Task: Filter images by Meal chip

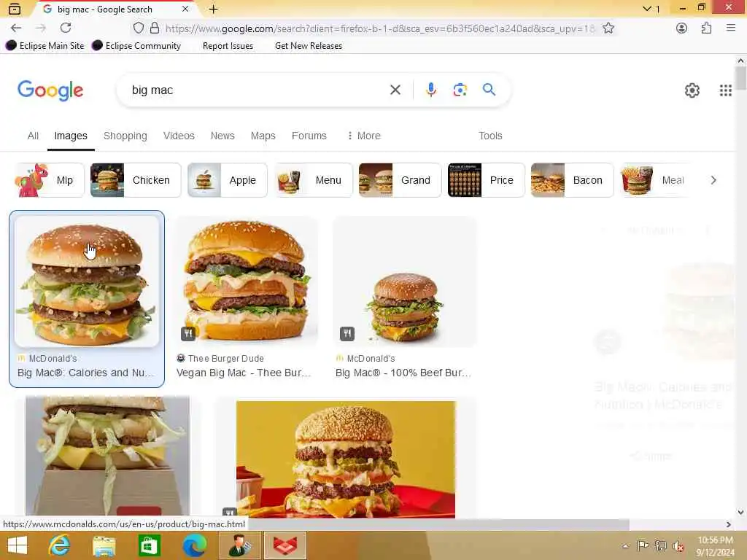Action: [x=655, y=180]
